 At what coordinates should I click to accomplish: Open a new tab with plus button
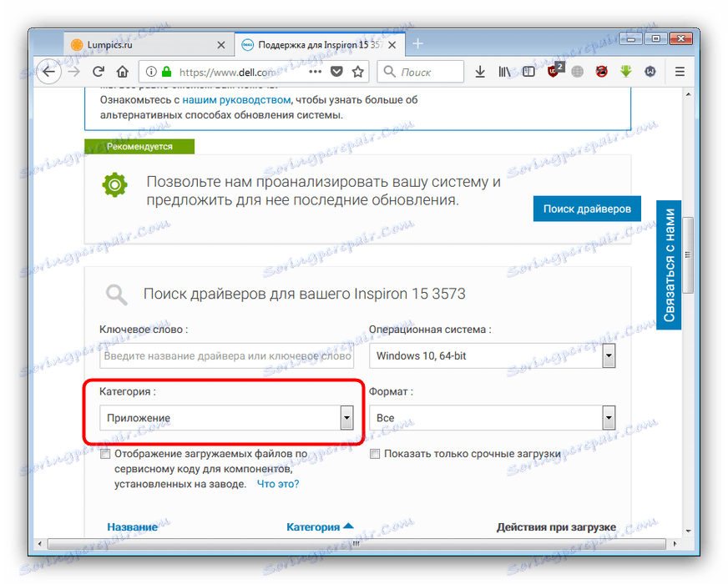tap(418, 43)
